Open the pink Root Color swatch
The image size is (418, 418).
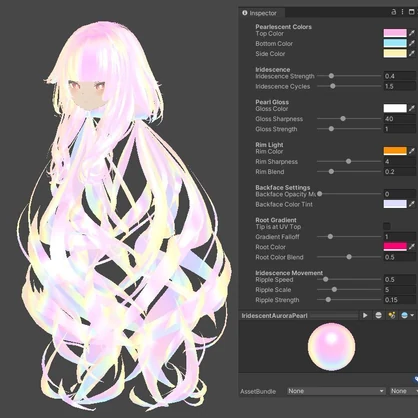click(395, 247)
